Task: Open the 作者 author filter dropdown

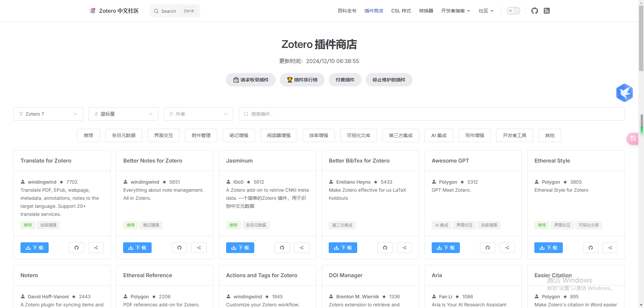Action: click(x=199, y=114)
